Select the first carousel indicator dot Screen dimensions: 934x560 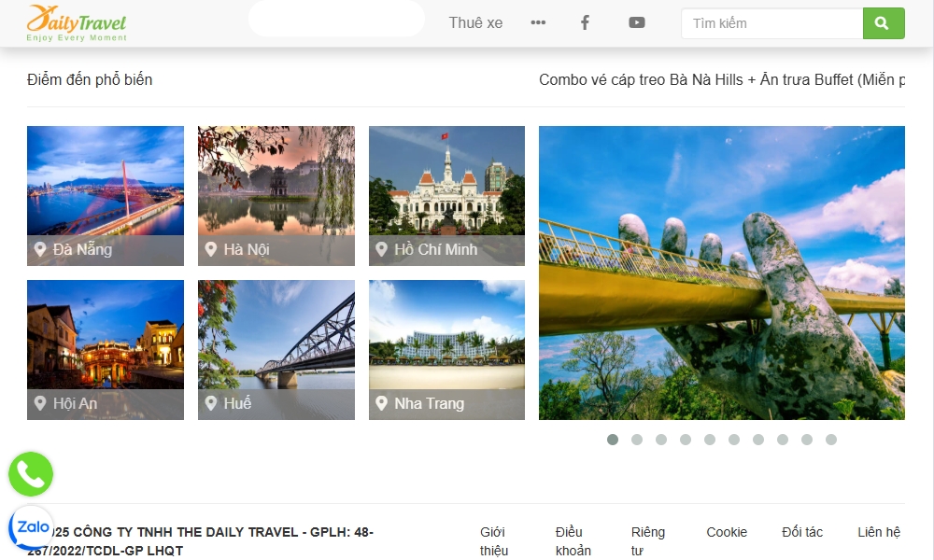[x=614, y=439]
